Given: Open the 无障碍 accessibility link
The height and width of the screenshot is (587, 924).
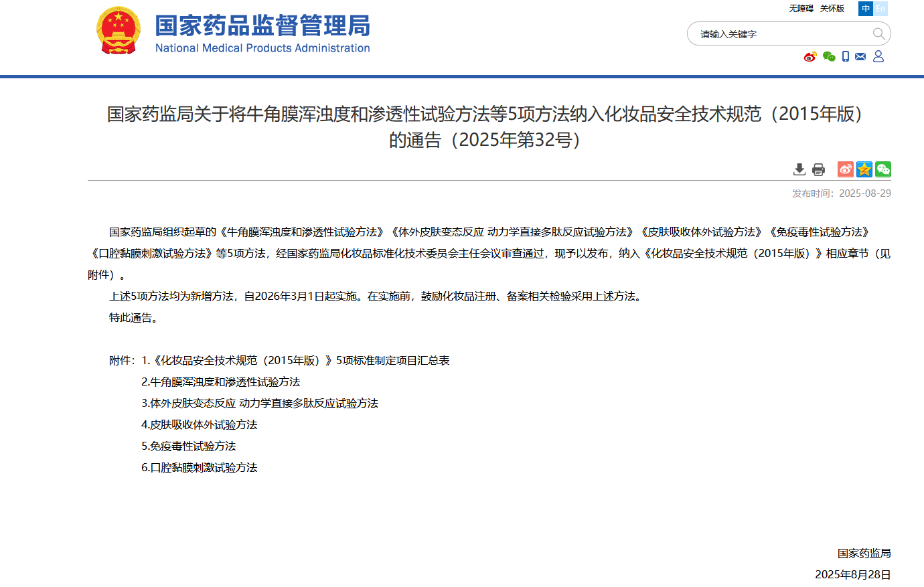Looking at the screenshot, I should point(801,9).
